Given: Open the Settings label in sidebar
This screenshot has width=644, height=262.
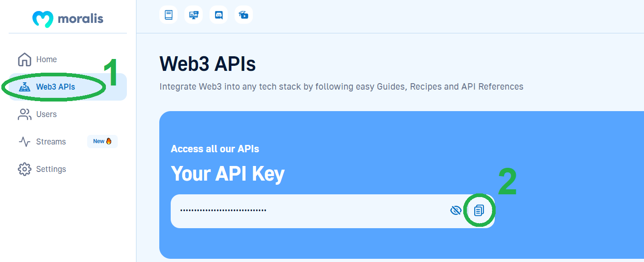Looking at the screenshot, I should [x=51, y=169].
